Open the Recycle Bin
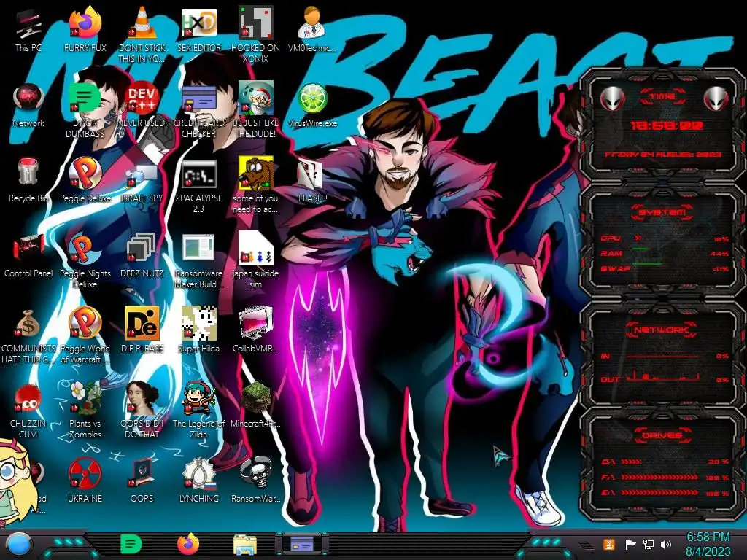Viewport: 747px width, 560px height. coord(28,180)
